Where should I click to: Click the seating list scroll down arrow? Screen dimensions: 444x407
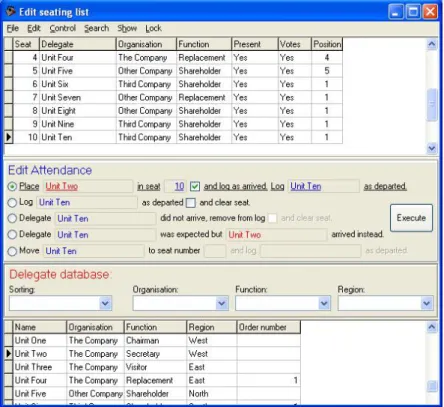tap(432, 148)
